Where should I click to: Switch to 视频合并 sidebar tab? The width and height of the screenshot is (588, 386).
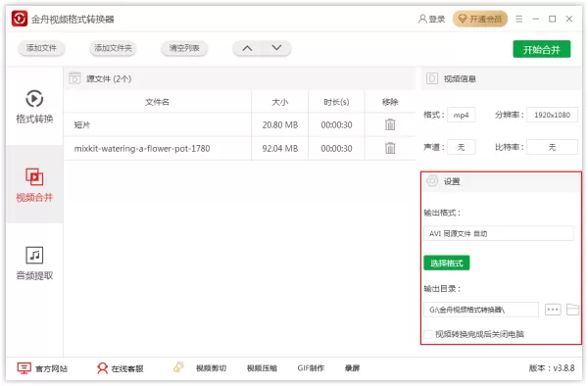[34, 184]
